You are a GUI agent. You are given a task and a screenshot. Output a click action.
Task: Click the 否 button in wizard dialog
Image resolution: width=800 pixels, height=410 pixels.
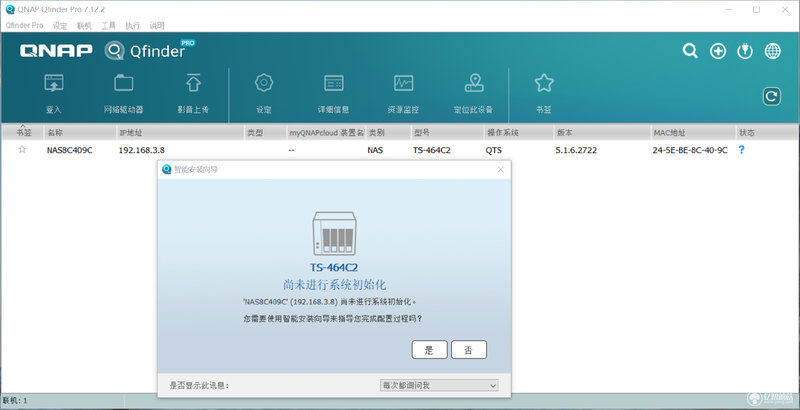(x=469, y=350)
